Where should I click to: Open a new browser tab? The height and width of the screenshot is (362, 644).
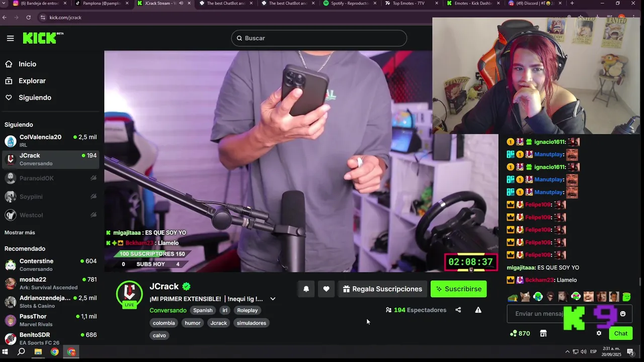(572, 3)
